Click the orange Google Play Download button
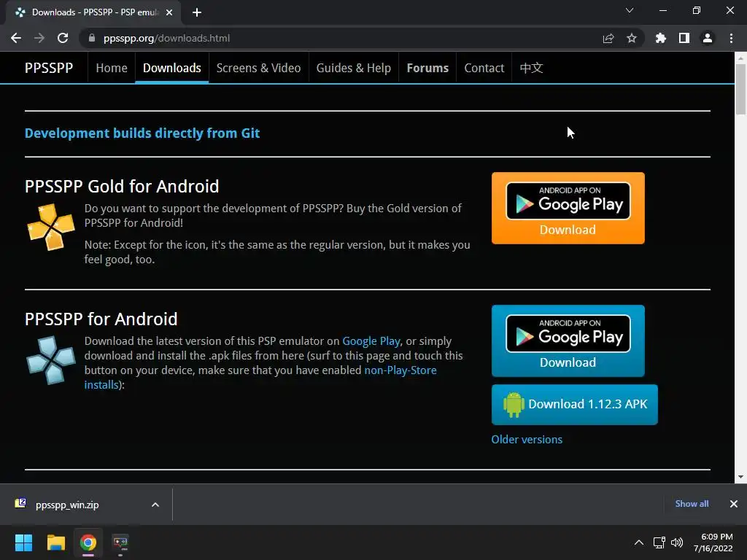The width and height of the screenshot is (747, 560). point(568,208)
